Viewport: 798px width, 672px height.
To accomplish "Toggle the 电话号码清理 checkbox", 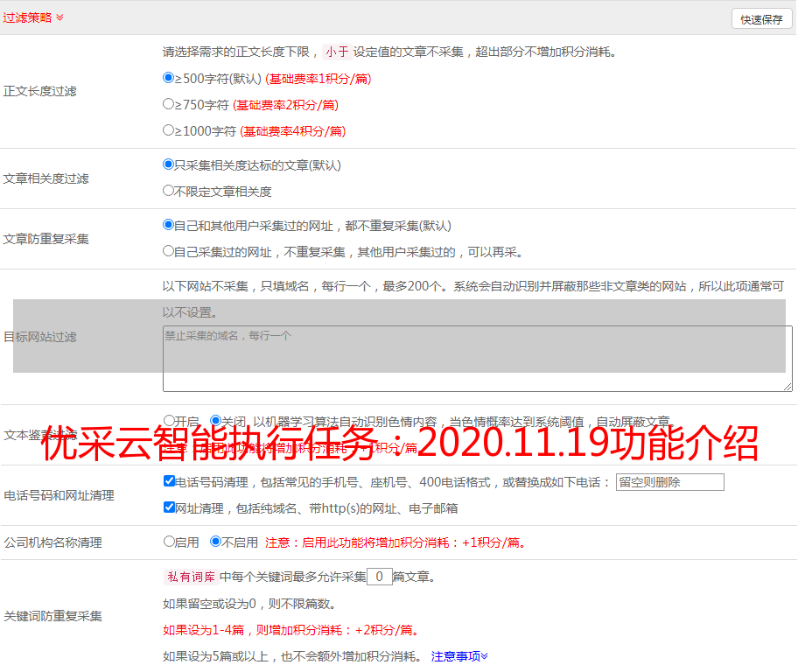I will 170,481.
